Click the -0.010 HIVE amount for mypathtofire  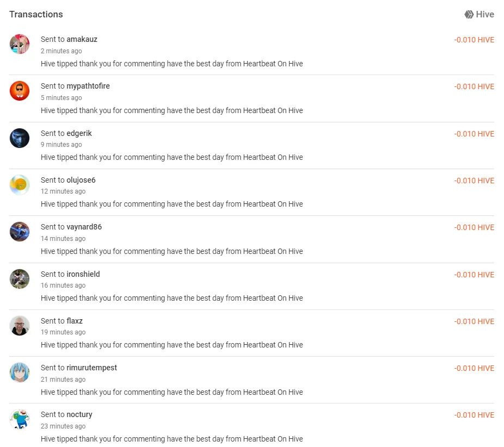coord(474,86)
